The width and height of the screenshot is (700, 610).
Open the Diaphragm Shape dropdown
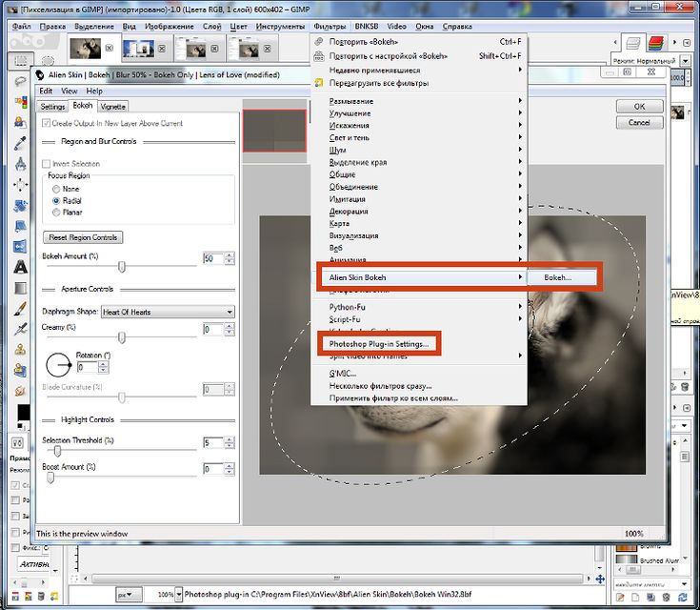point(168,312)
